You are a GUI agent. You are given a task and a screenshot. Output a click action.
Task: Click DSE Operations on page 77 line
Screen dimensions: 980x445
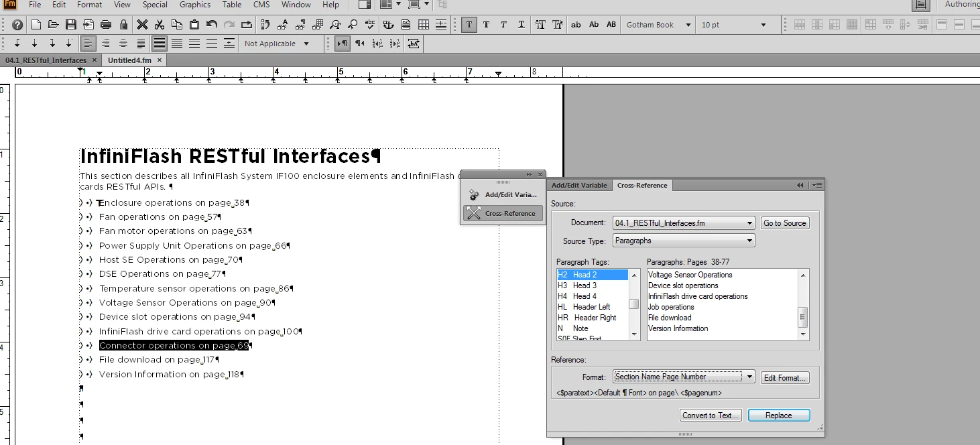(160, 273)
